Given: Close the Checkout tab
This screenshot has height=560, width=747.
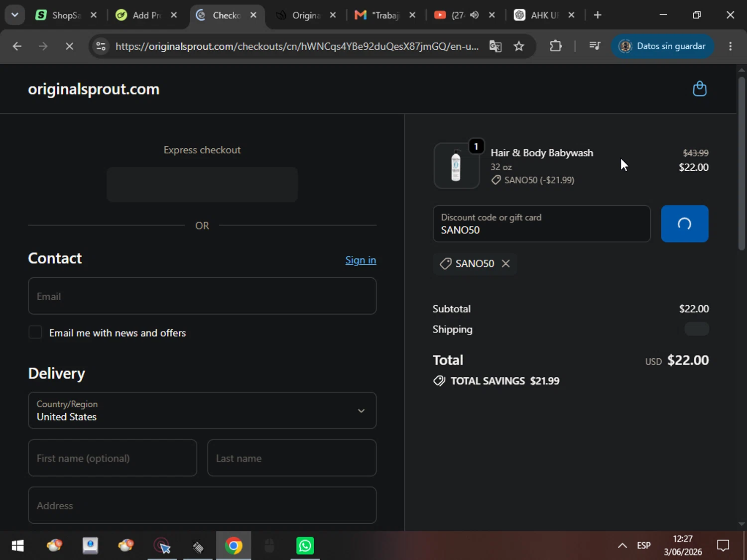Looking at the screenshot, I should tap(253, 15).
